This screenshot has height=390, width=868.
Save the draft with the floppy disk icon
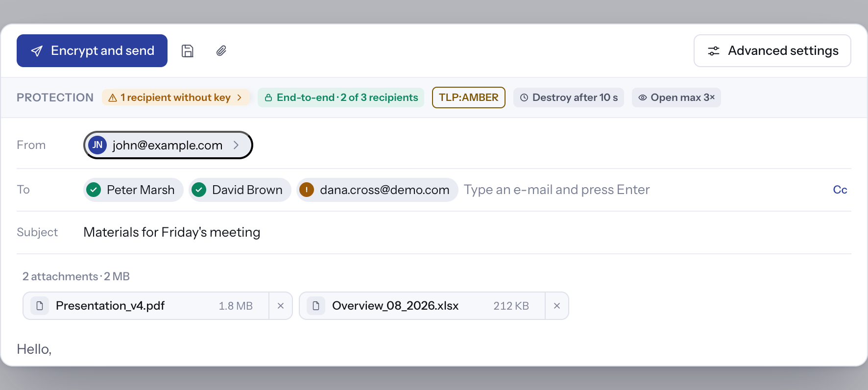188,51
